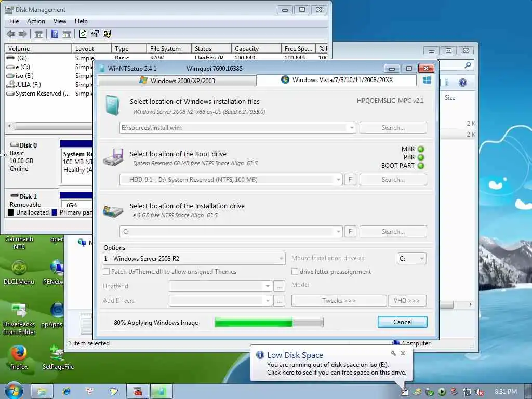Image resolution: width=532 pixels, height=399 pixels.
Task: Expand the Boot drive HDD-0:1 dropdown
Action: pyautogui.click(x=338, y=180)
